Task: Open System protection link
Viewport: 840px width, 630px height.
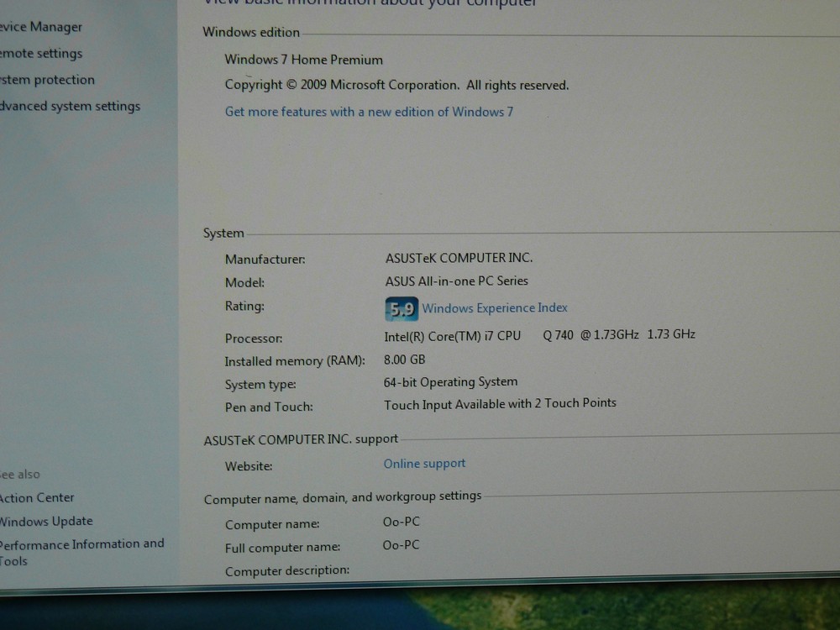Action: pos(47,80)
